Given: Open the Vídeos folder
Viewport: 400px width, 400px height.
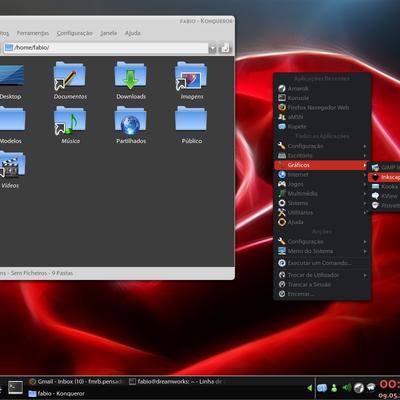Looking at the screenshot, I should [x=11, y=170].
